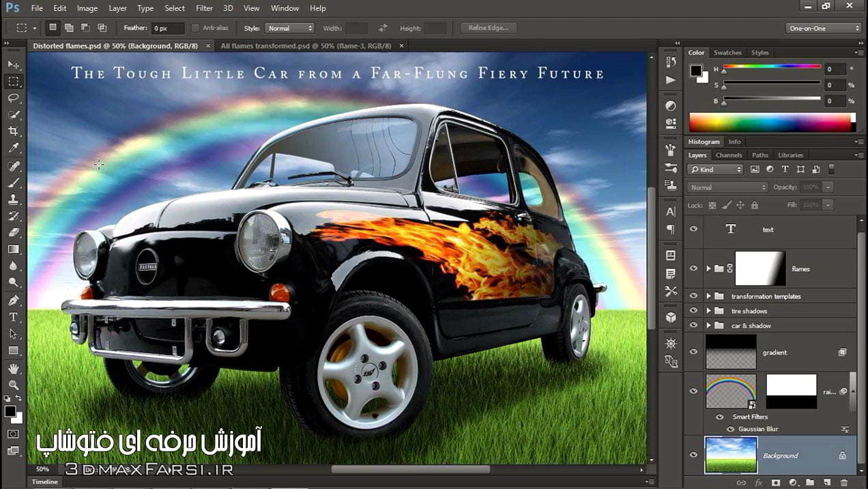
Task: Open the Style dropdown set to Normal
Action: click(x=289, y=28)
